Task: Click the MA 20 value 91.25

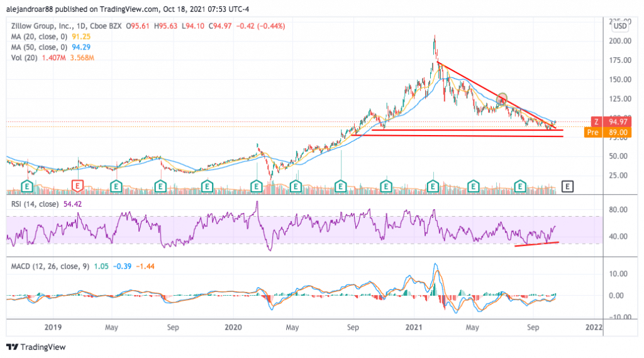Action: [81, 36]
